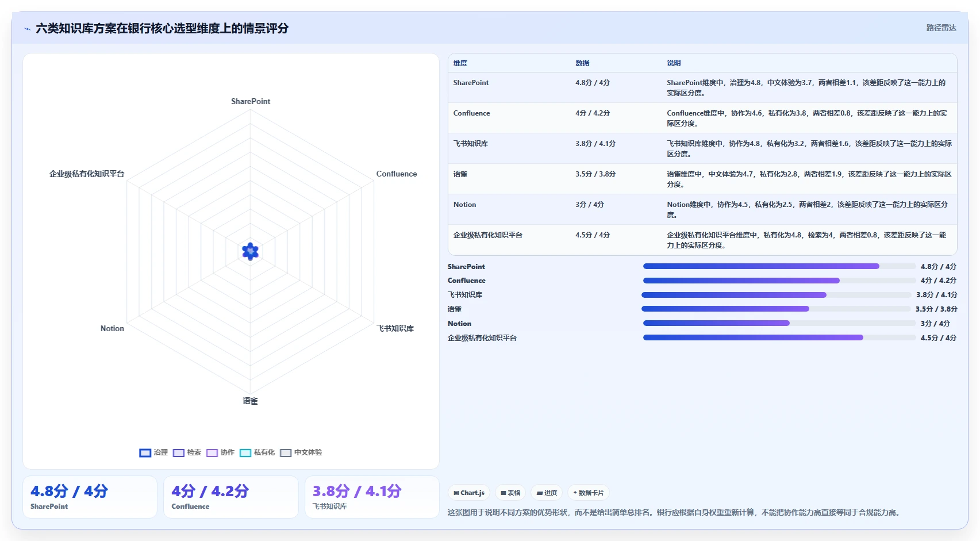Screen dimensions: 980x541
Task: Click the Notion axis label on radar
Action: click(112, 328)
